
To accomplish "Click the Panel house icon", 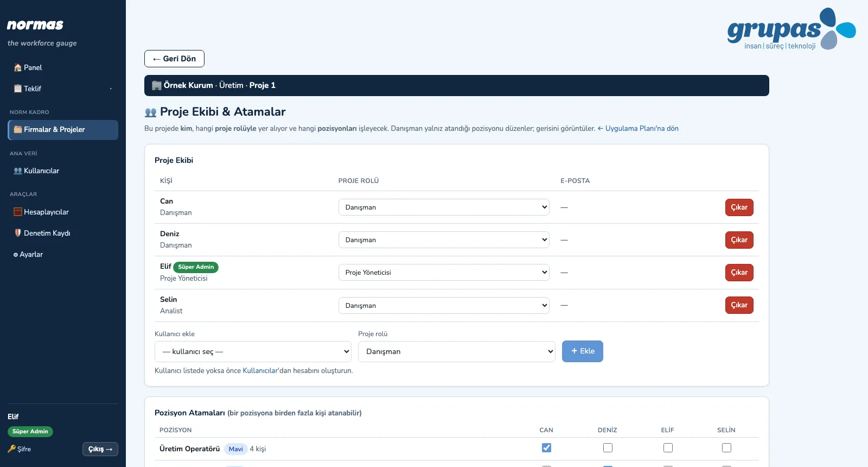I will click(18, 68).
